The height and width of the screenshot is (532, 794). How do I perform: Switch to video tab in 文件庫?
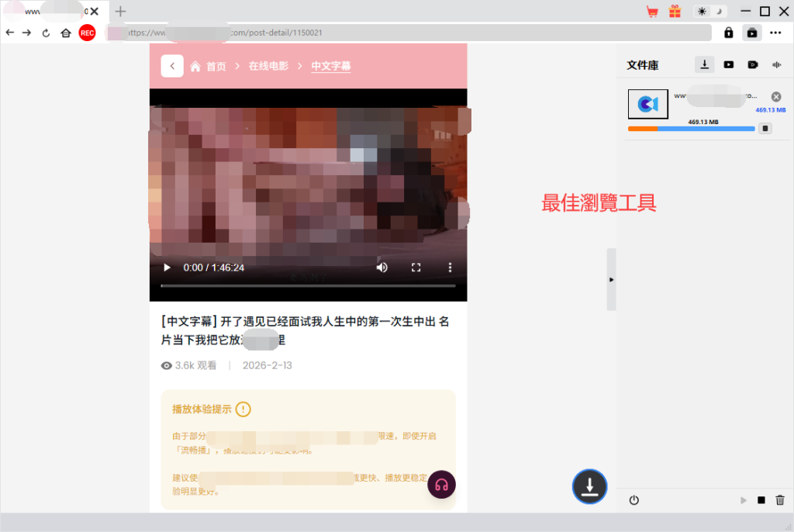point(729,65)
